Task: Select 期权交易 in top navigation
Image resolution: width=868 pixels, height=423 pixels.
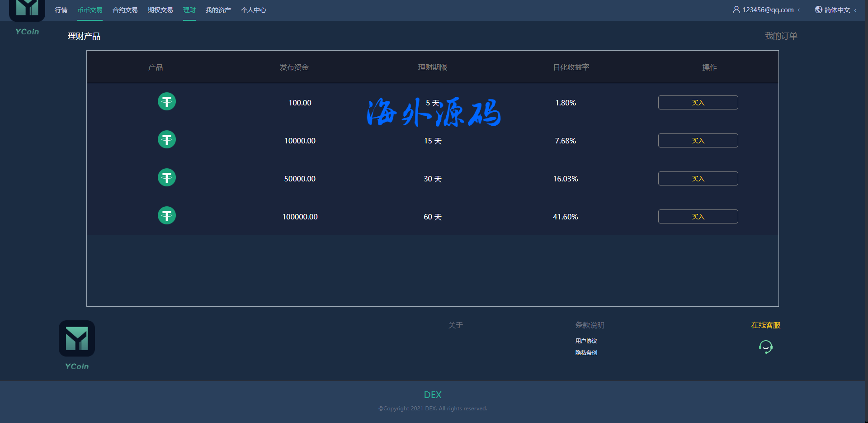Action: pos(160,10)
